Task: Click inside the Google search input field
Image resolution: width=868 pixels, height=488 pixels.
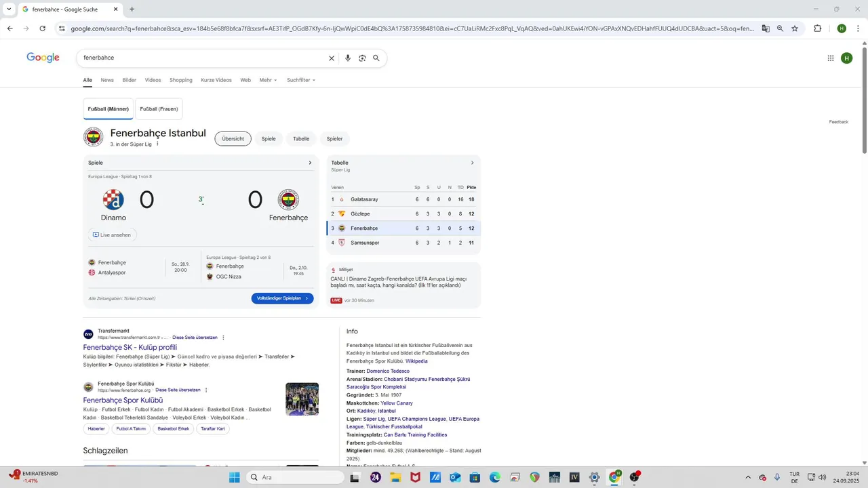Action: tap(203, 58)
